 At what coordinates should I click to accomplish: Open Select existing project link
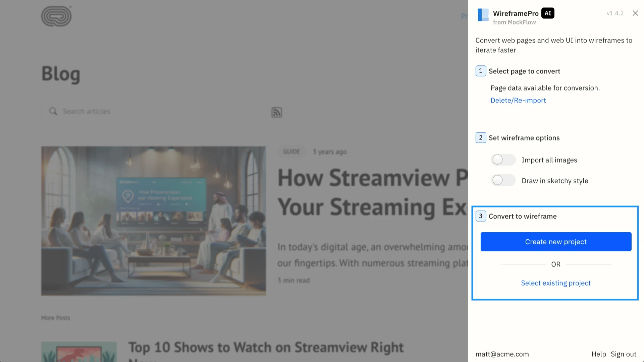click(556, 283)
